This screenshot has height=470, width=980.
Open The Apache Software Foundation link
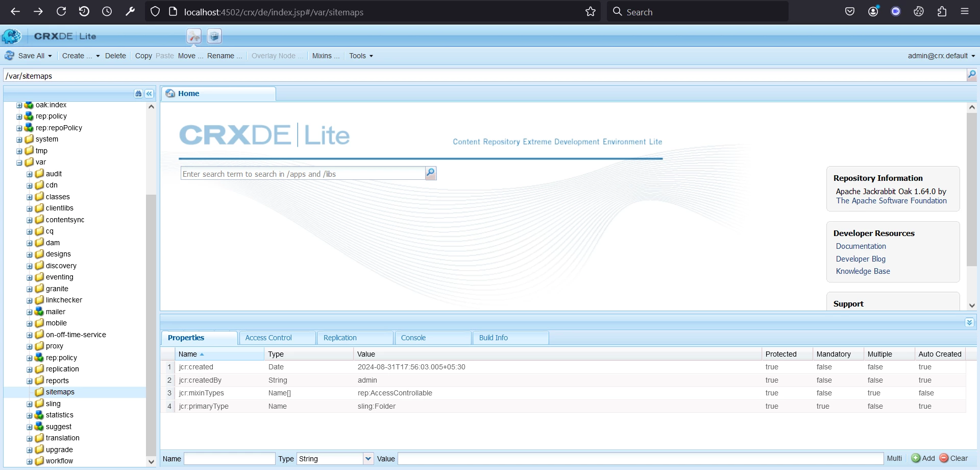click(891, 201)
